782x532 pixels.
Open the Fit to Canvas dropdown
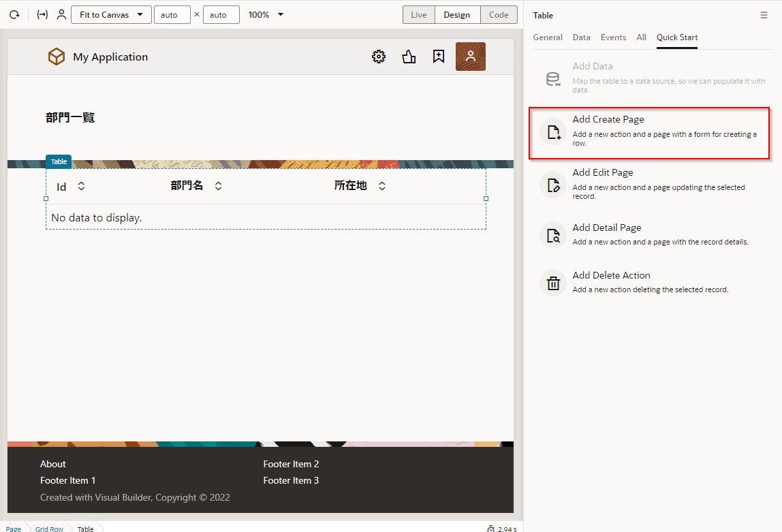click(x=111, y=14)
